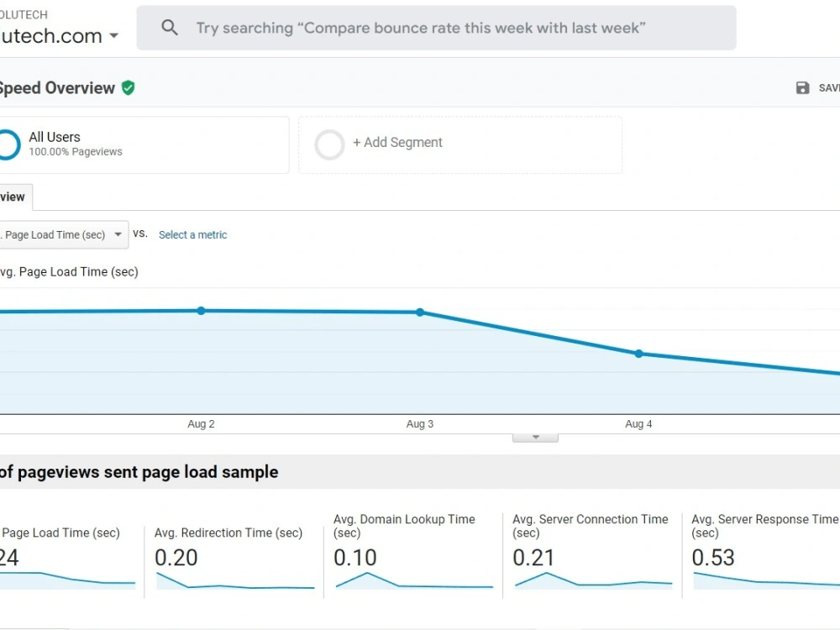Screen dimensions: 840x630
Task: Click the green verified badge next to Speed Overview
Action: coord(128,87)
